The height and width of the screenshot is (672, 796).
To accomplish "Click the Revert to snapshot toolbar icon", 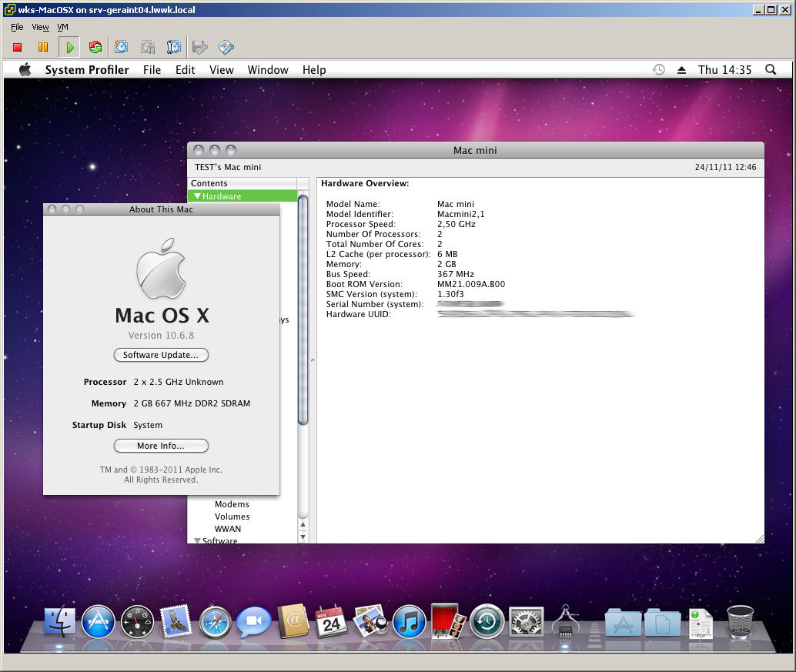I will tap(148, 47).
